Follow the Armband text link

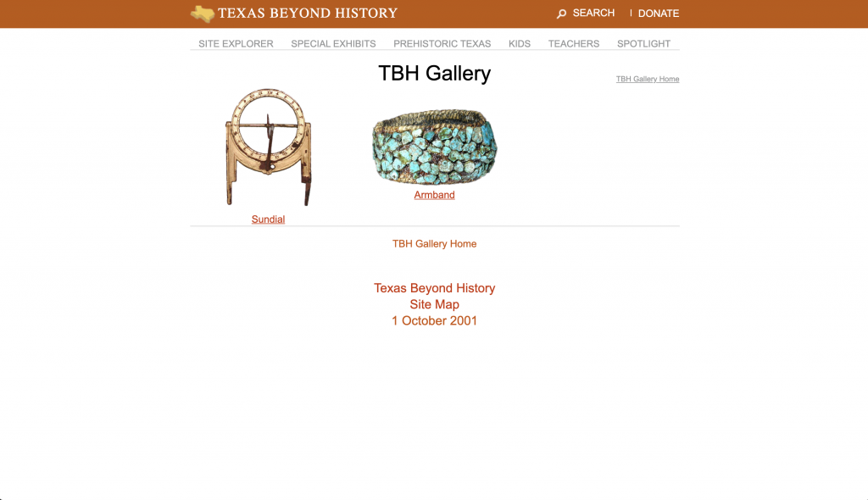[x=435, y=195]
